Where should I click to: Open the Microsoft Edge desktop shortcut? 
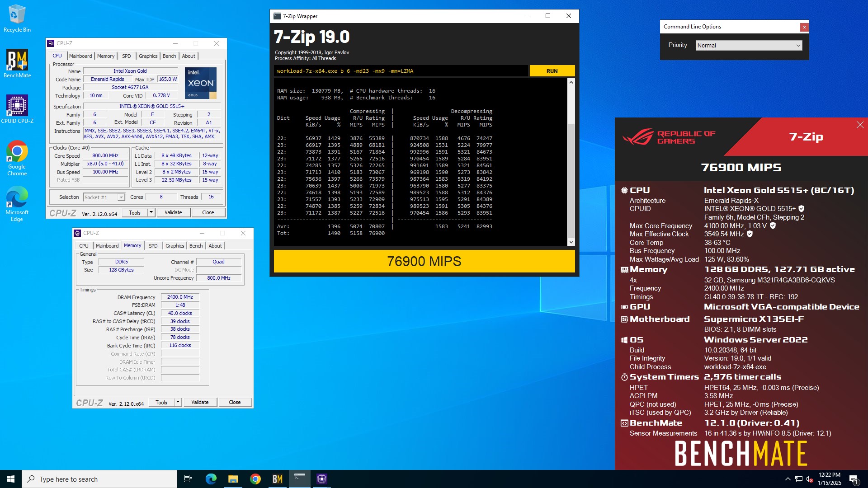(17, 204)
